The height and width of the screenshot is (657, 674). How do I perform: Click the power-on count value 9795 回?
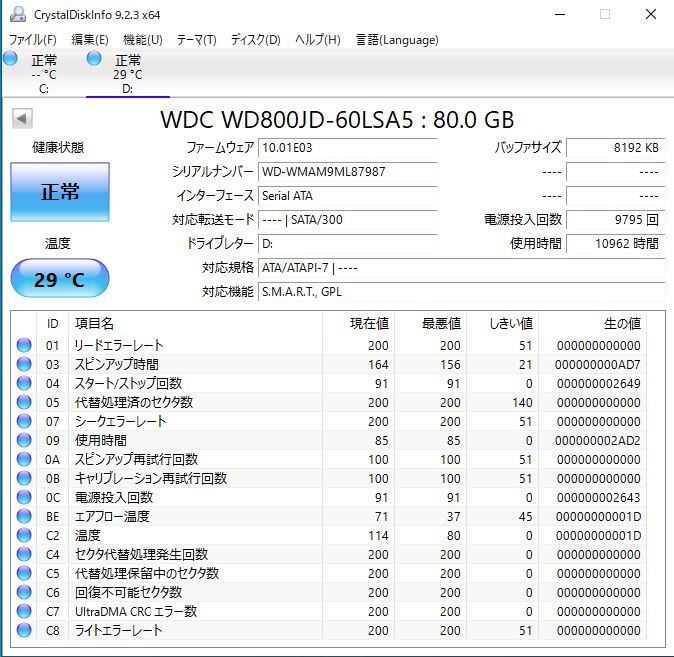[616, 220]
